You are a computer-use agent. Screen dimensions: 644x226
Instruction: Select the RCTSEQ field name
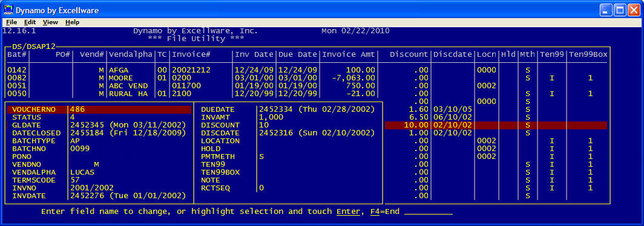215,188
